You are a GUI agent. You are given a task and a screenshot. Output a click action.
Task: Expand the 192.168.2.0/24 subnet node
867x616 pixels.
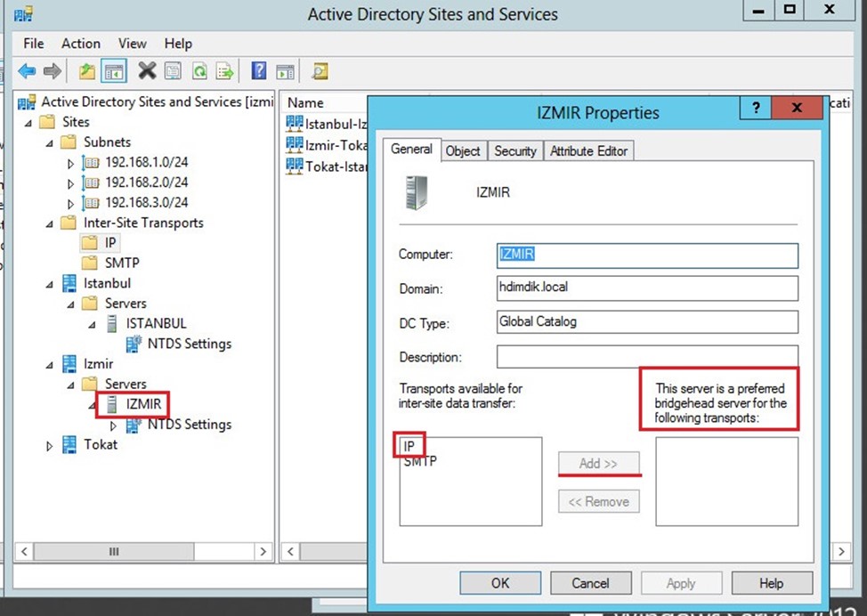pyautogui.click(x=71, y=183)
